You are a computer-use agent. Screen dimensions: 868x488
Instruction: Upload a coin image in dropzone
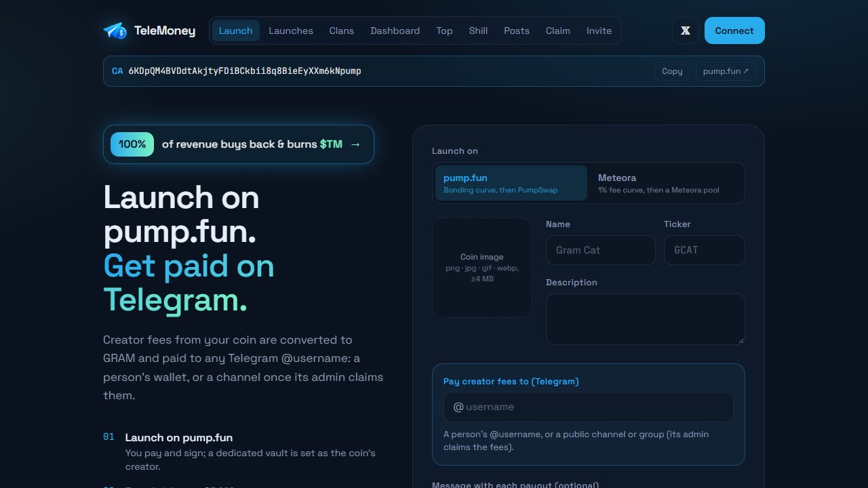482,268
